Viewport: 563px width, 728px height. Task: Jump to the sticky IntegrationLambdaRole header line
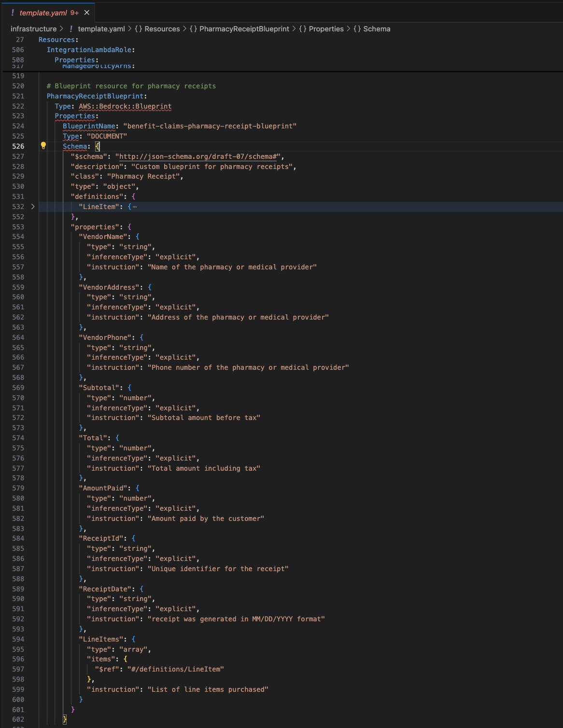coord(90,50)
